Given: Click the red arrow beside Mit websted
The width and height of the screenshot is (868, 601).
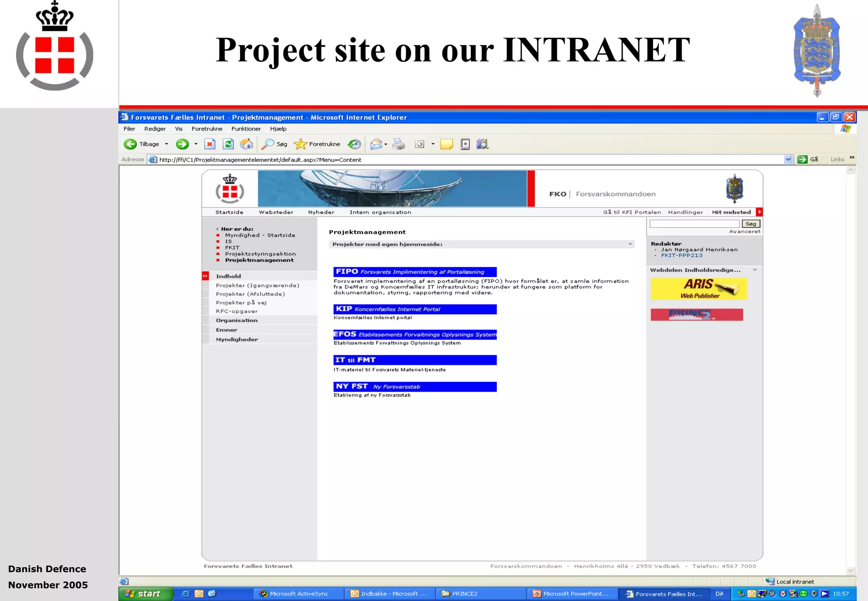Looking at the screenshot, I should click(759, 212).
